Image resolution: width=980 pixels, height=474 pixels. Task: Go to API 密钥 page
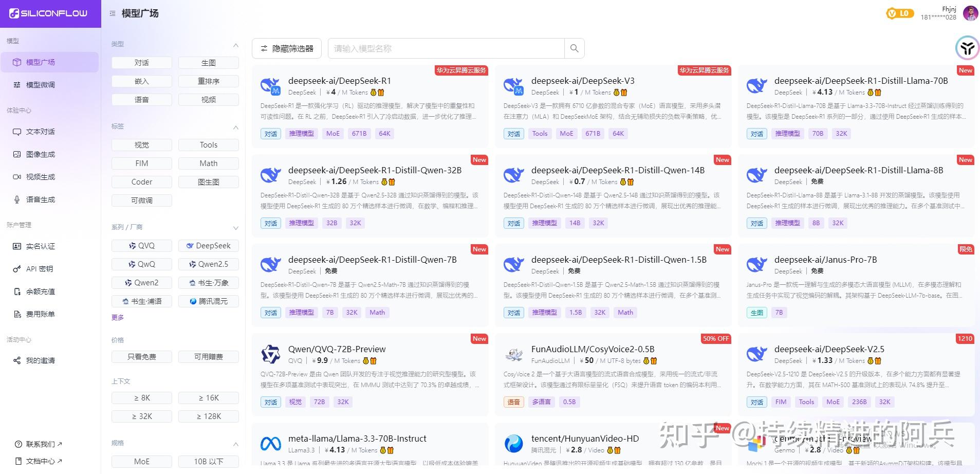pyautogui.click(x=50, y=269)
